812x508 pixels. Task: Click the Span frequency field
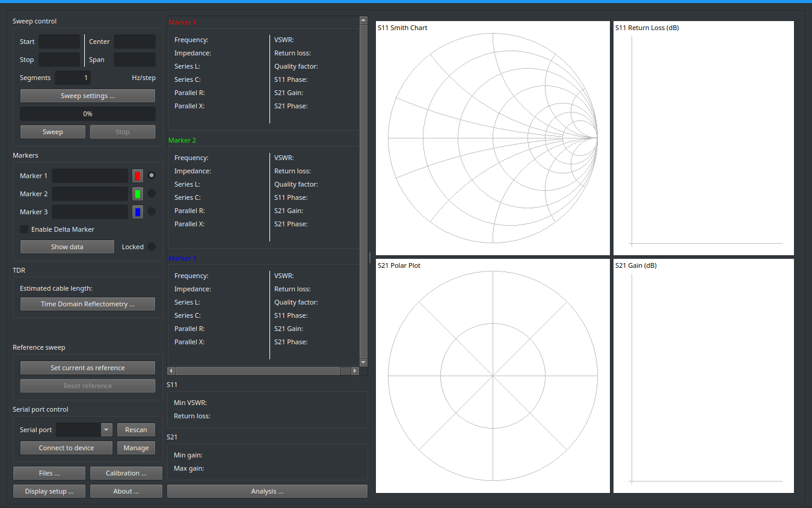pos(135,60)
